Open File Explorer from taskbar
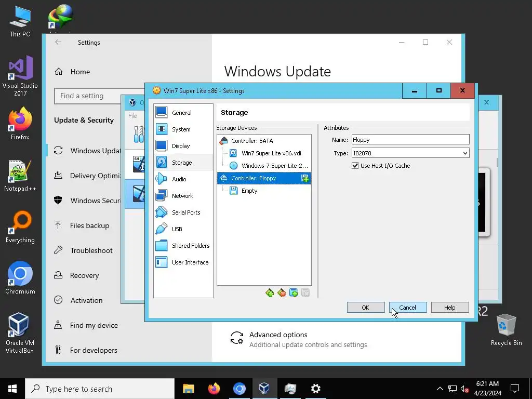The image size is (532, 399). coord(188,389)
